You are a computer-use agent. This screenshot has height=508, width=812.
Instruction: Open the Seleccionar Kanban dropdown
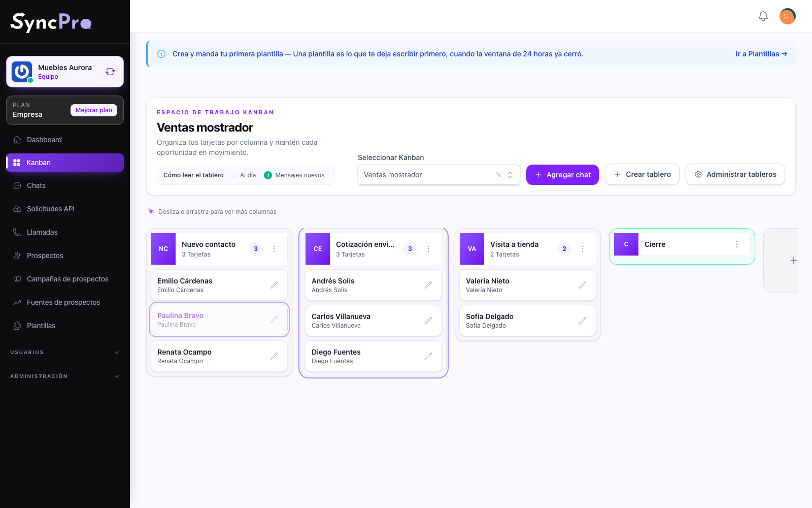[439, 175]
